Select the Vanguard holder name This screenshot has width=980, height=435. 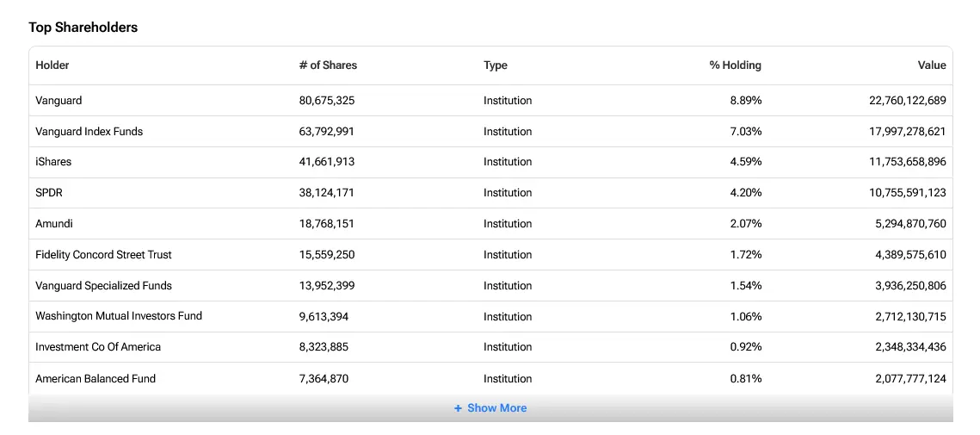coord(59,100)
